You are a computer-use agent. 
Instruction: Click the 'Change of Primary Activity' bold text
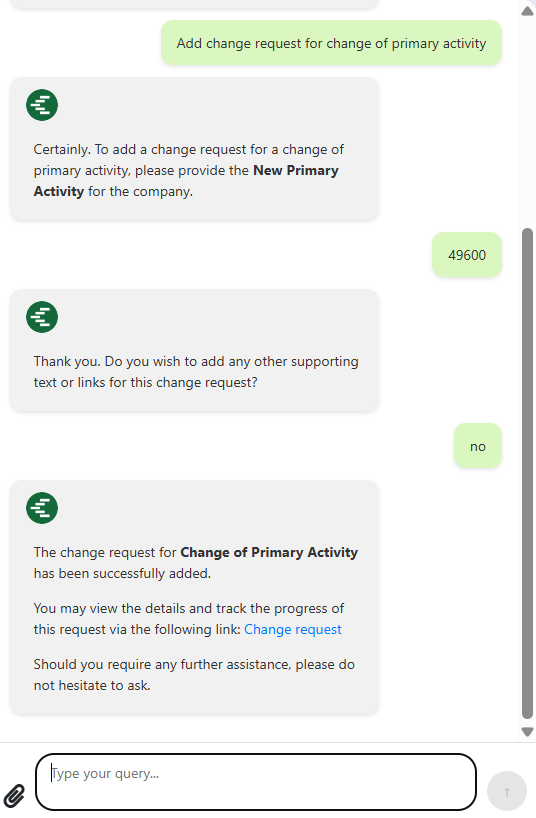(269, 552)
